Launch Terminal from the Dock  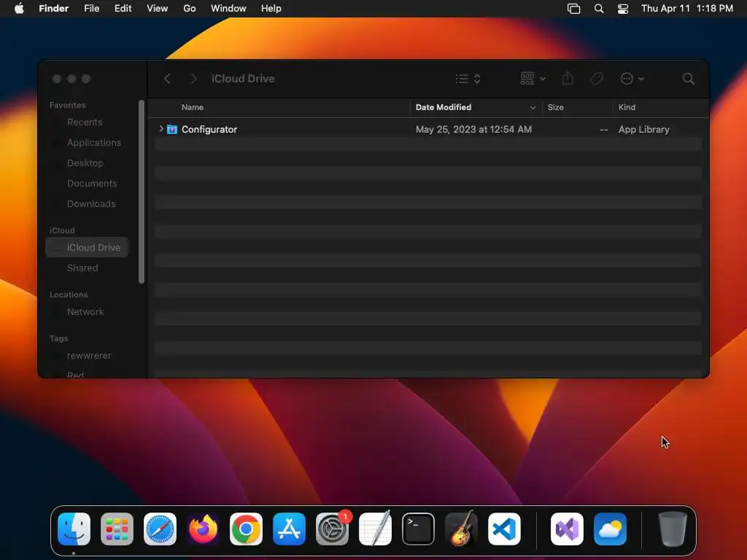418,529
